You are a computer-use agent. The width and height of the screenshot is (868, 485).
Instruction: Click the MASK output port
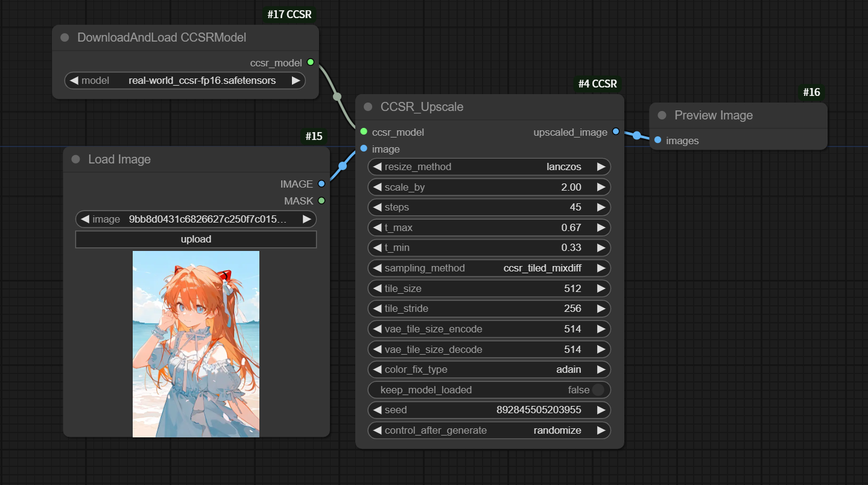coord(321,200)
